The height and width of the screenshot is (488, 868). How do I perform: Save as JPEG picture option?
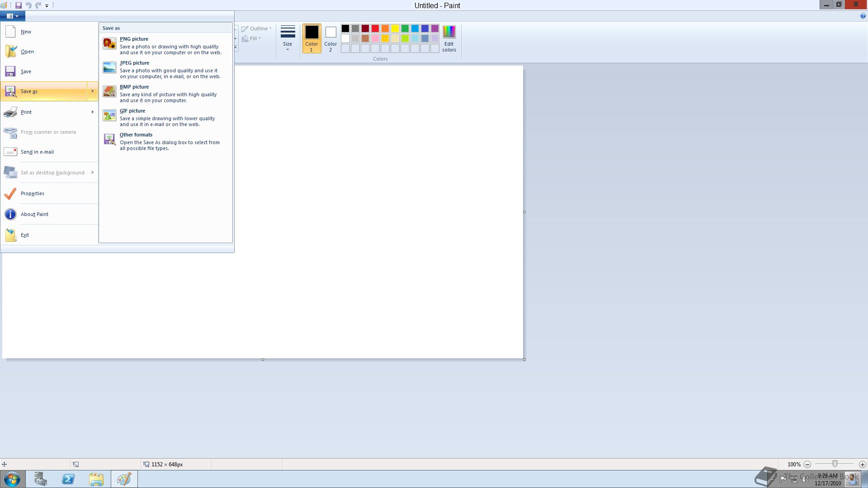pos(165,70)
